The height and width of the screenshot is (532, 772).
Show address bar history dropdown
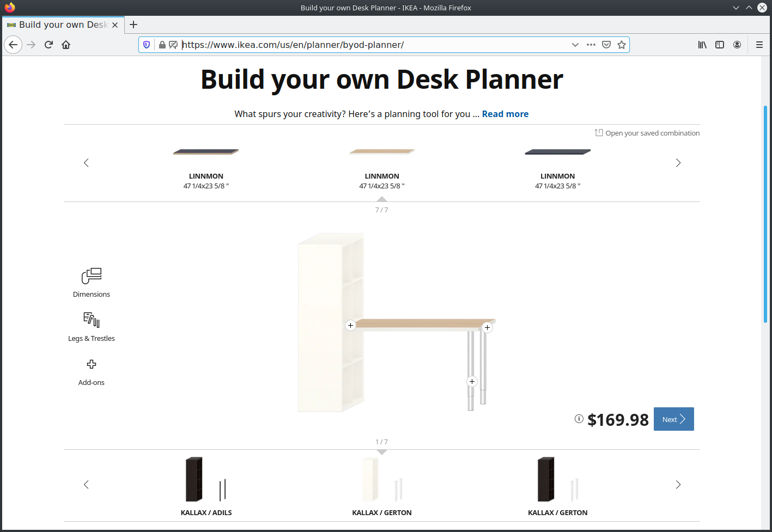point(575,45)
